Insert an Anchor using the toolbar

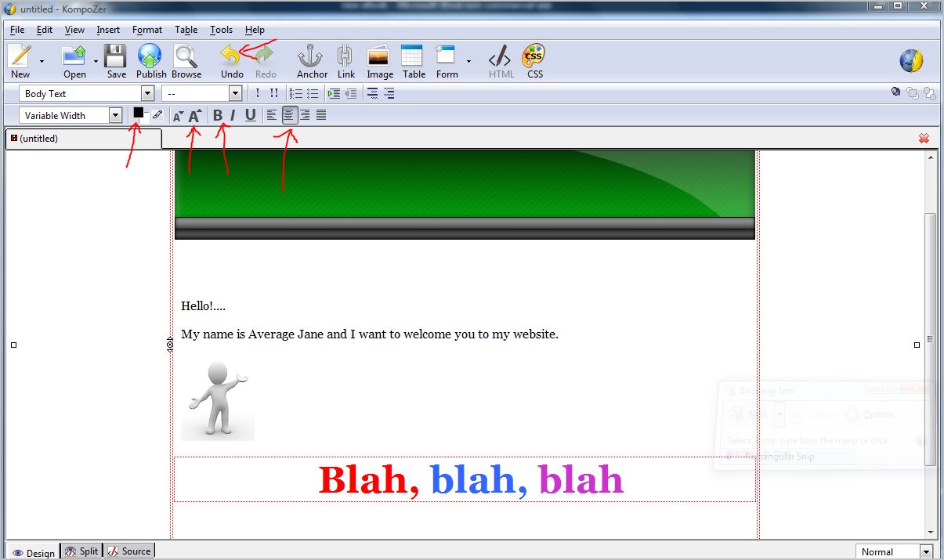pos(311,57)
